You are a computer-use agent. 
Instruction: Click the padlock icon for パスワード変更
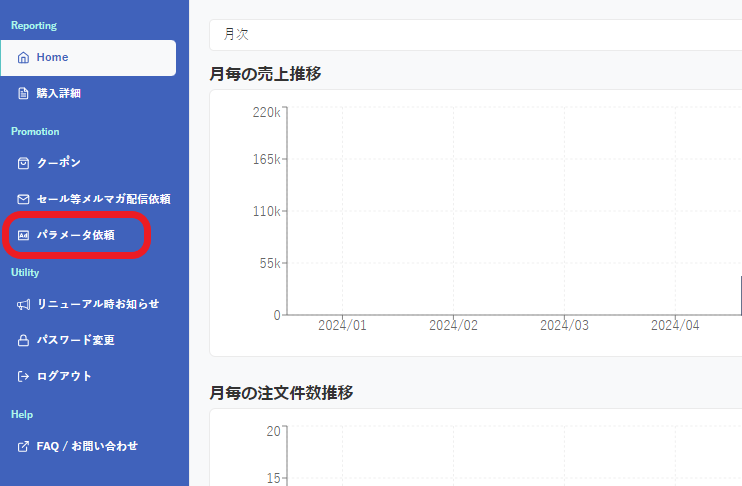23,340
